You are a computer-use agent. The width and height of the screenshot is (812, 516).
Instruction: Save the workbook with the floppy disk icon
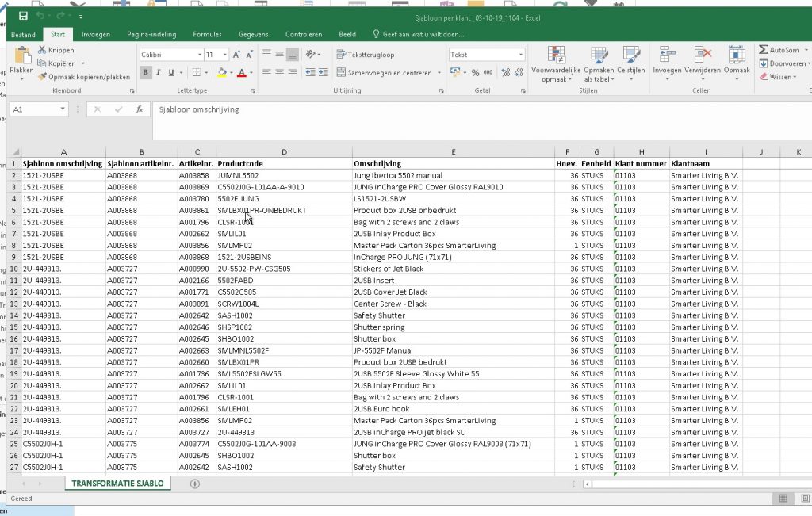pyautogui.click(x=23, y=17)
